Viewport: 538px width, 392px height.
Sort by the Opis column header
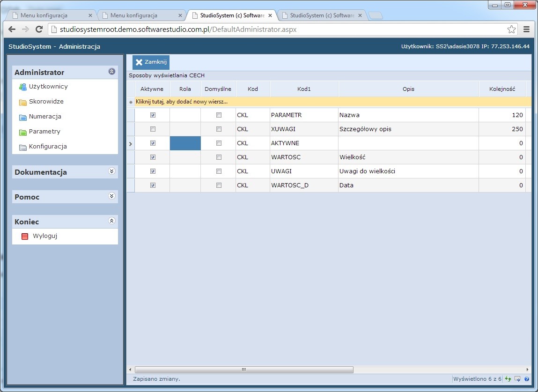408,89
